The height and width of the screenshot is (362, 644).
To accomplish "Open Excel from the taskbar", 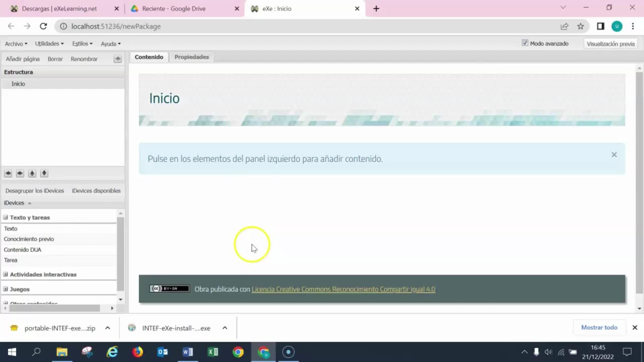I will pos(213,352).
